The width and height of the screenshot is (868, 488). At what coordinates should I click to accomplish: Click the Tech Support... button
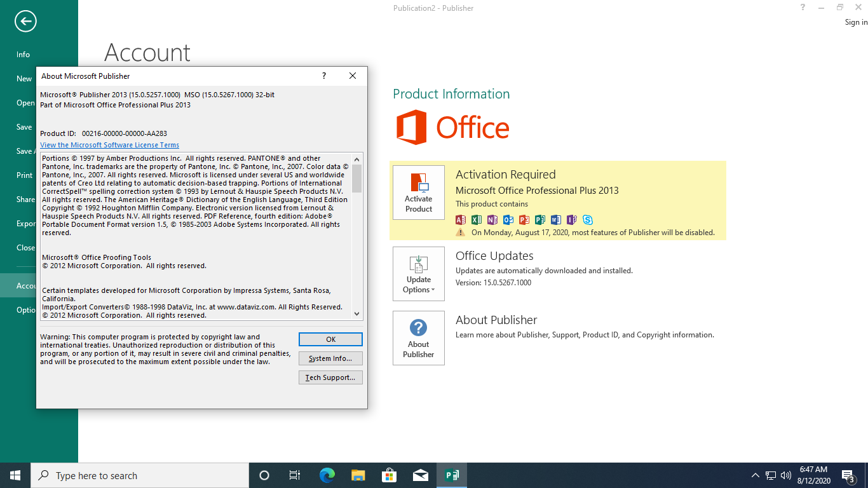pos(330,377)
